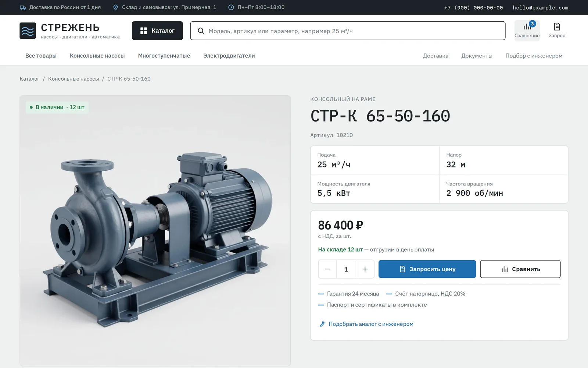This screenshot has width=588, height=368.
Task: Click the Стрежень wave logo icon
Action: pyautogui.click(x=28, y=31)
